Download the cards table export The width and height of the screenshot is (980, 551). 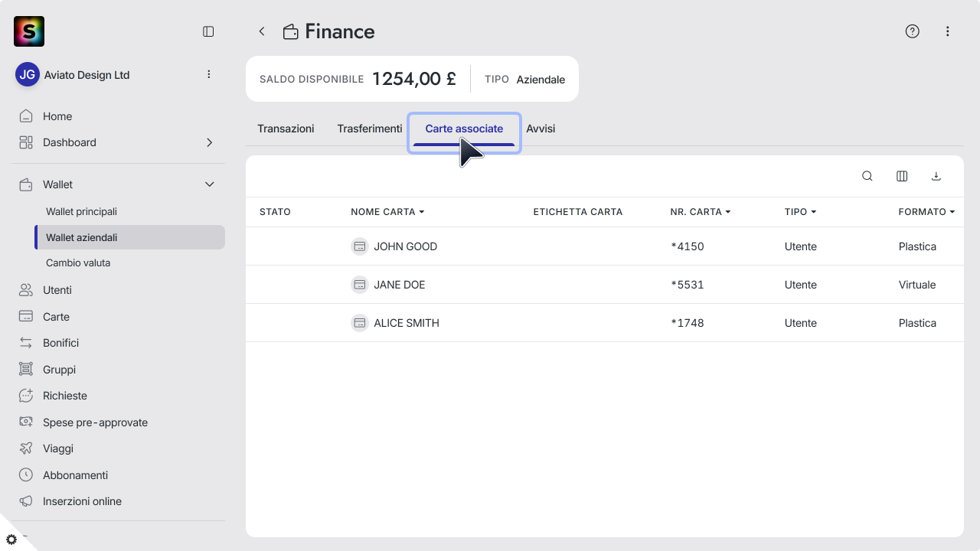point(936,176)
